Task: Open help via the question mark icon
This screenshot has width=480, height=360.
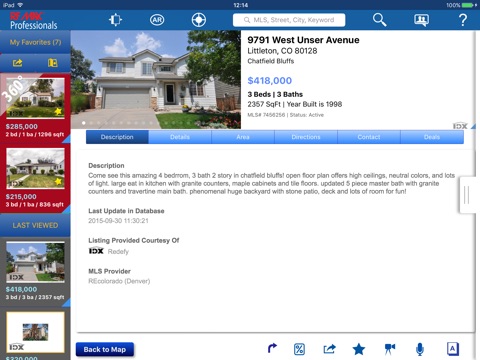Action: 463,20
